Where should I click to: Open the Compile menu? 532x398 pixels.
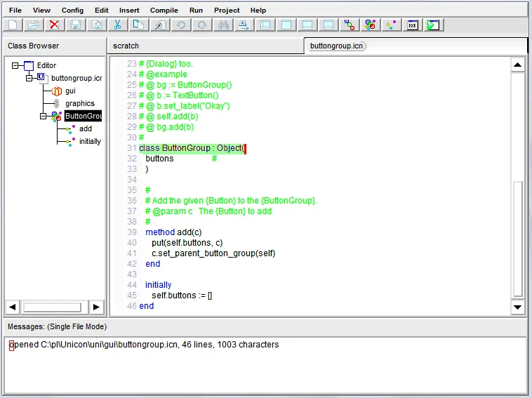coord(164,11)
